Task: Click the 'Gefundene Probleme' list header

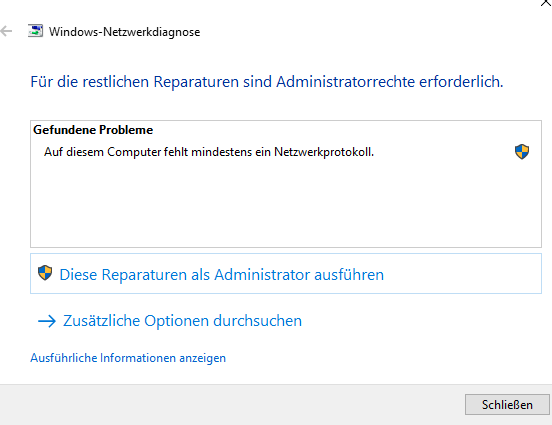Action: (93, 130)
